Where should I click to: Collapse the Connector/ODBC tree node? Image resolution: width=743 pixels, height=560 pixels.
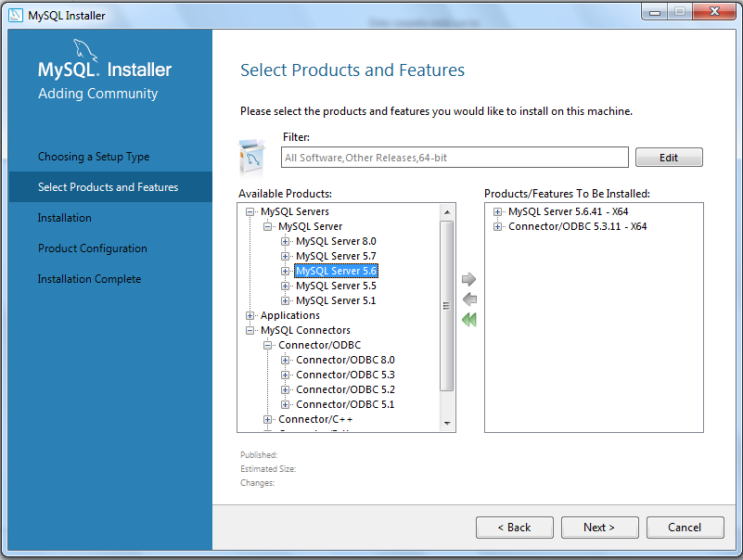coord(268,346)
